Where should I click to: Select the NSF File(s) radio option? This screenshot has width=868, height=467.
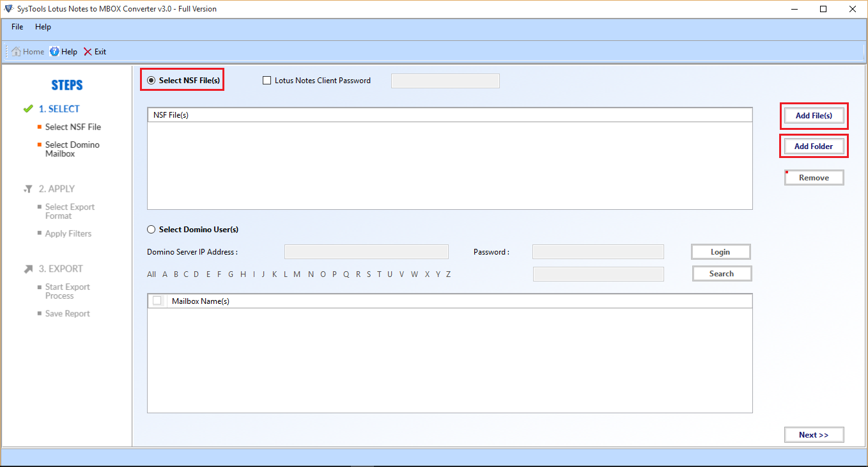click(151, 81)
